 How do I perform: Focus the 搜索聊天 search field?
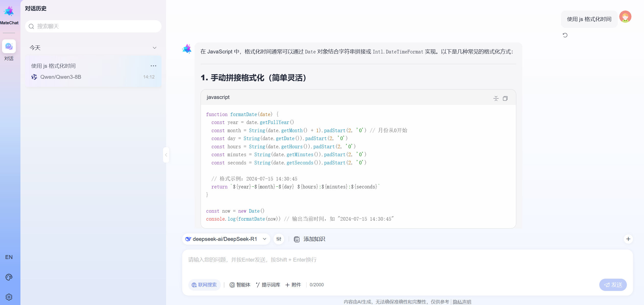(x=93, y=26)
